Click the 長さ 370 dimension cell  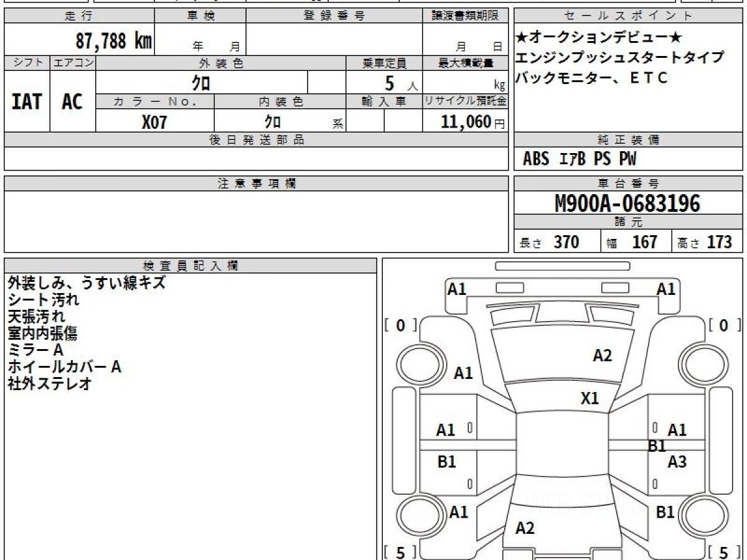click(x=557, y=241)
